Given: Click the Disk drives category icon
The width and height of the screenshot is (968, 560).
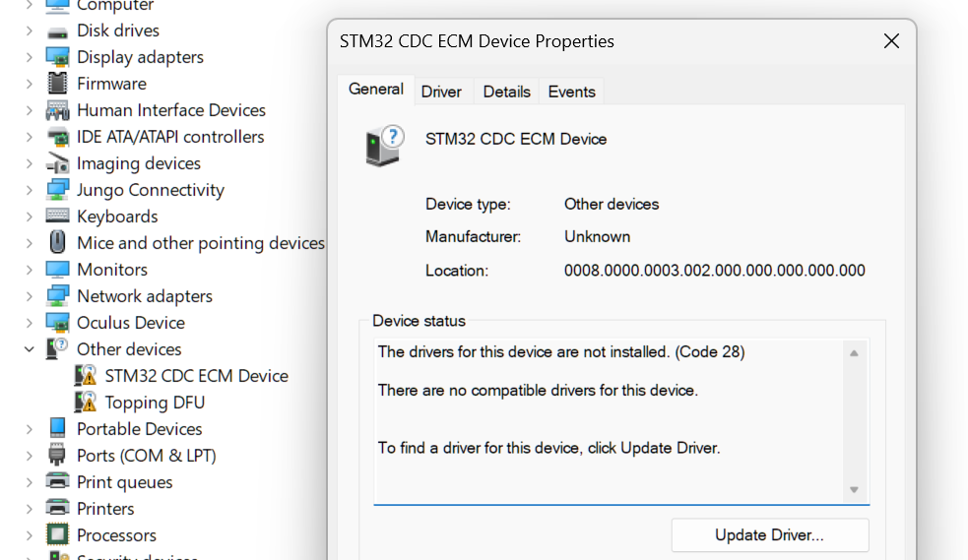Looking at the screenshot, I should pos(58,31).
